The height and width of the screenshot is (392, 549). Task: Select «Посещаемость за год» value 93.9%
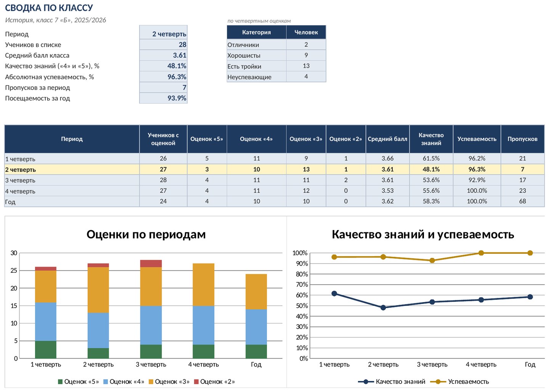163,98
